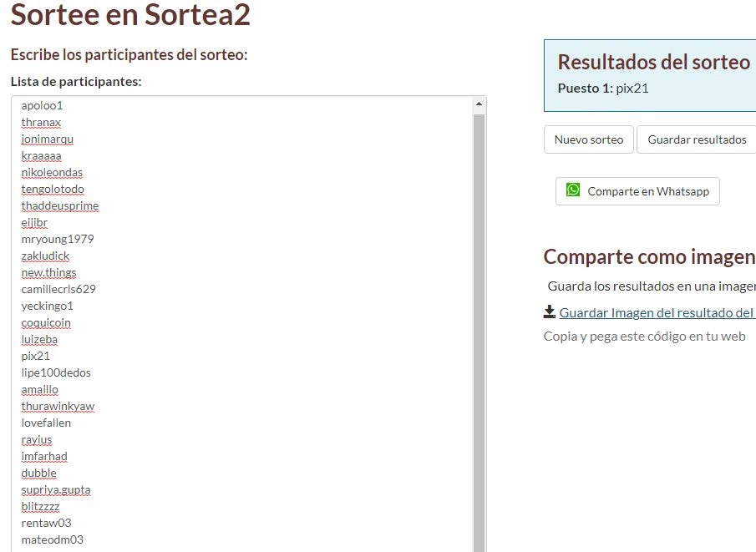The width and height of the screenshot is (756, 552).
Task: Place cursor on nikoleondas
Action: [x=52, y=173]
